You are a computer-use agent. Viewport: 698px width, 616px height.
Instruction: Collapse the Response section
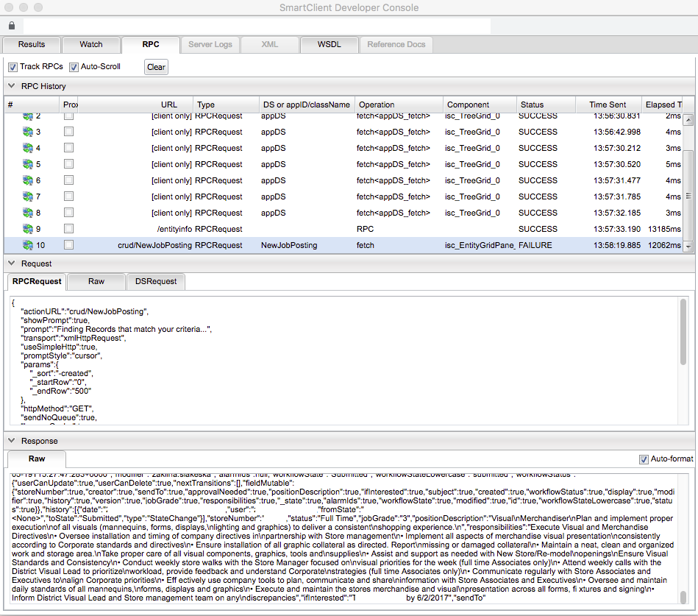pos(12,441)
